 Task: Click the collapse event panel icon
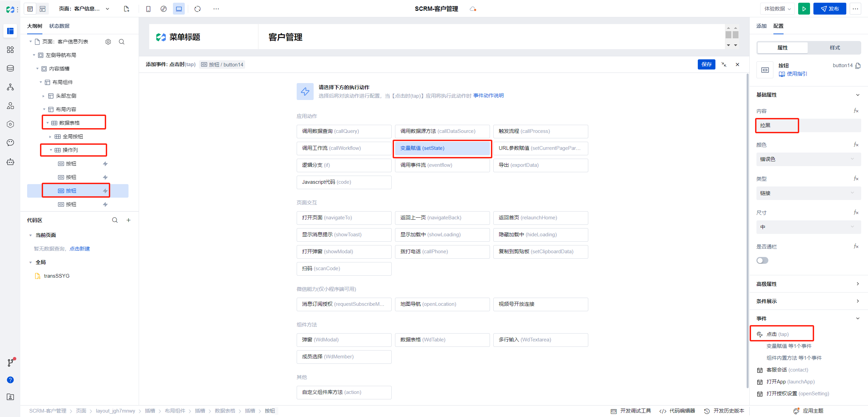724,64
